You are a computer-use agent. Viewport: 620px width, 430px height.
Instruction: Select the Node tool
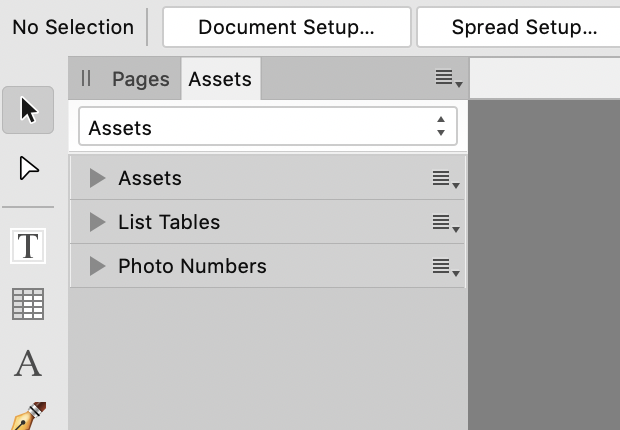[28, 169]
